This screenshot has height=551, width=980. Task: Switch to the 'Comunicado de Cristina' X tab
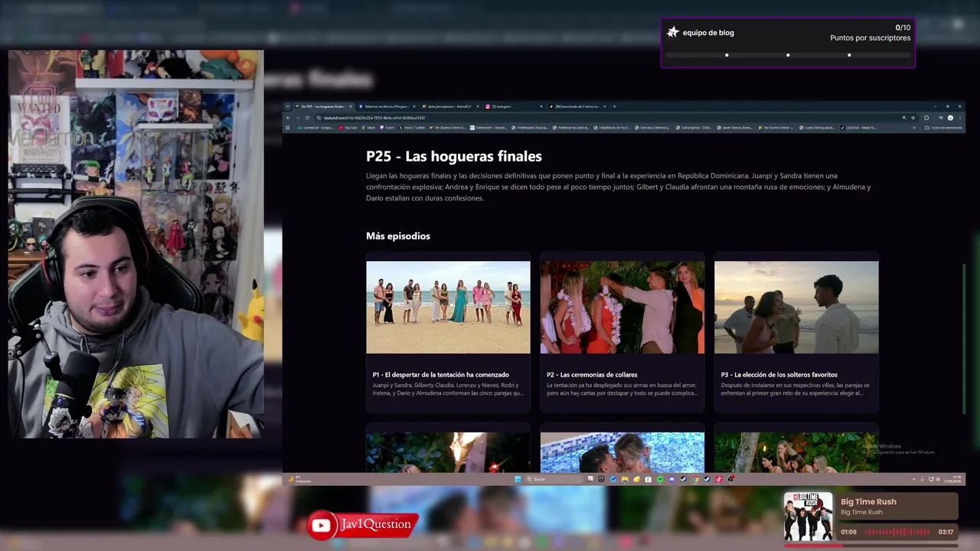coord(577,106)
